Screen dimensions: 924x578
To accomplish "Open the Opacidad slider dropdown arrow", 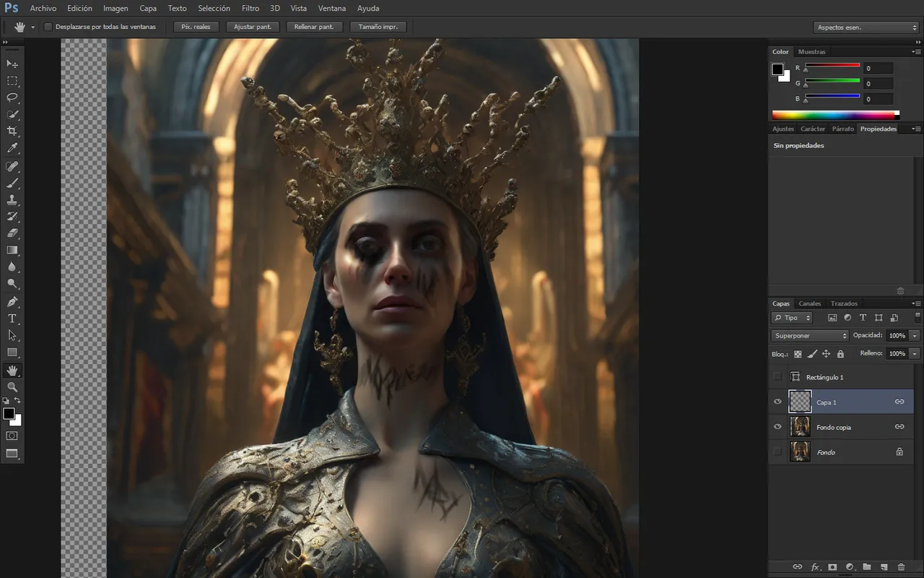I will [x=915, y=336].
